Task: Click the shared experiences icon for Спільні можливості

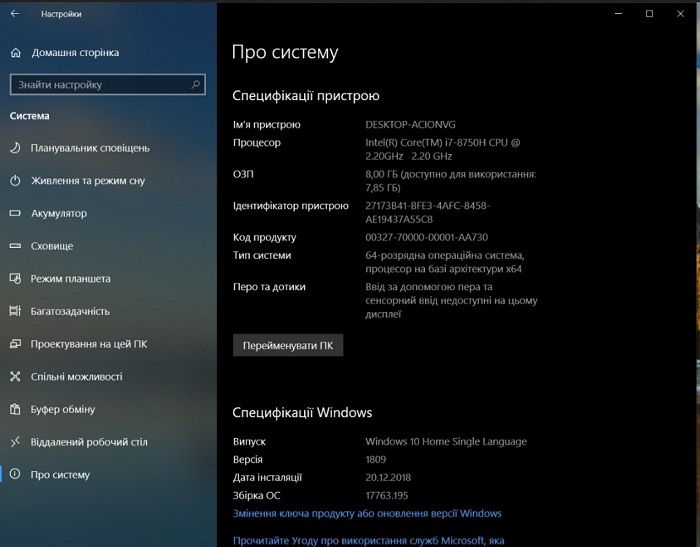Action: 15,376
